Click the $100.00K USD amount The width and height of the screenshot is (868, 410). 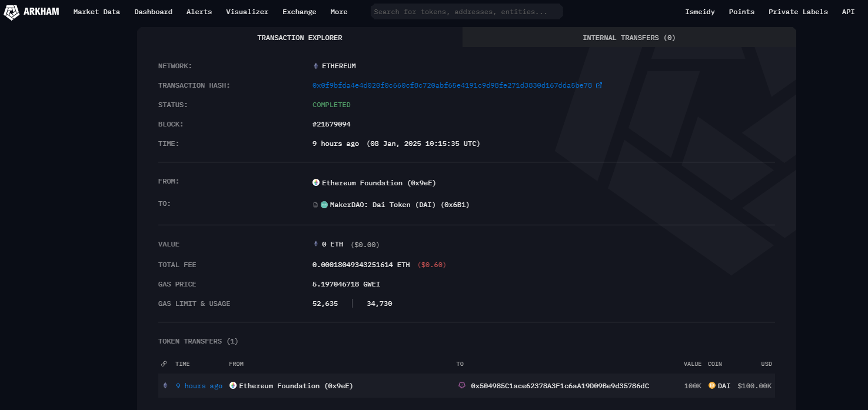click(754, 386)
